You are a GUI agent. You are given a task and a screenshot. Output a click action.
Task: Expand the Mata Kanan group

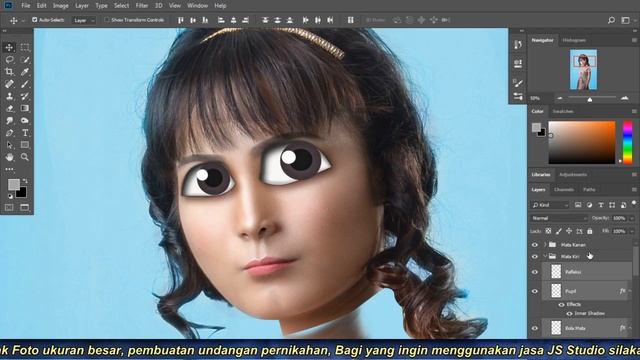tap(545, 245)
